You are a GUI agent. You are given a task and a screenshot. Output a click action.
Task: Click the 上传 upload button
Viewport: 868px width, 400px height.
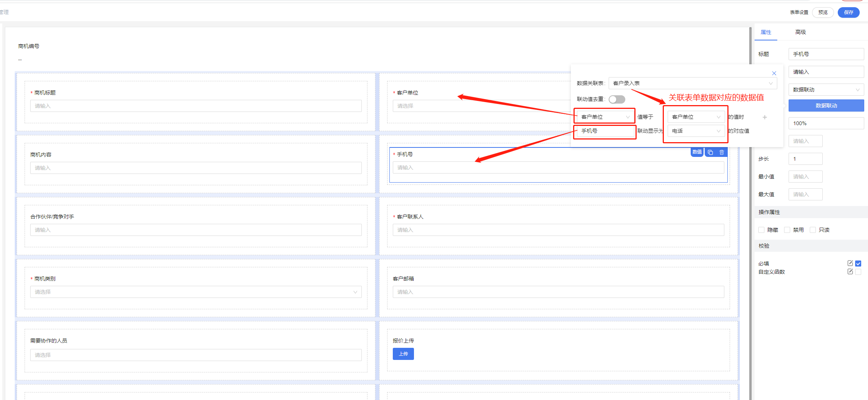point(403,354)
